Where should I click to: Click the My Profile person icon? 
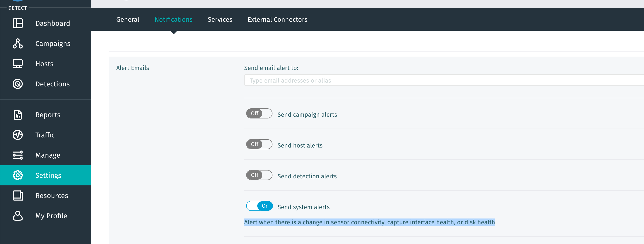click(18, 216)
